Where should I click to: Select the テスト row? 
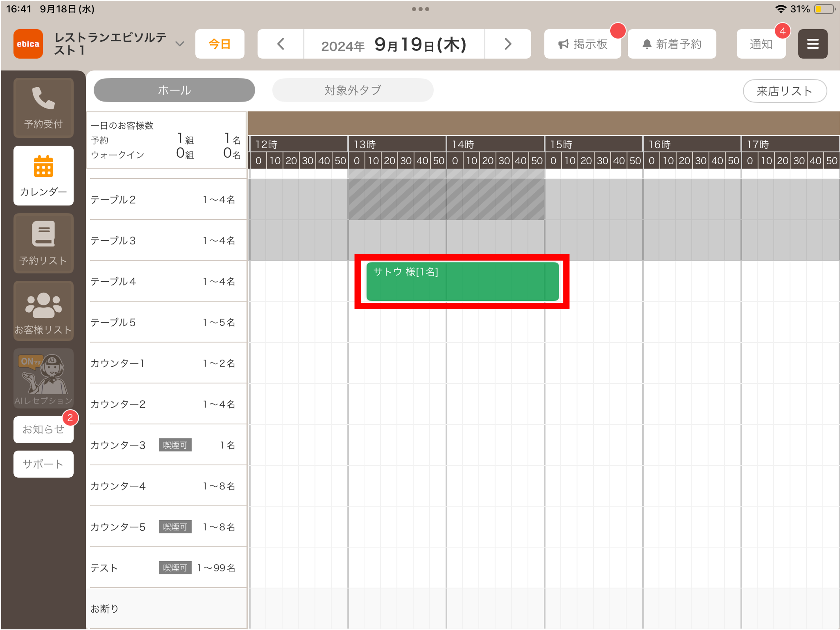coord(168,568)
